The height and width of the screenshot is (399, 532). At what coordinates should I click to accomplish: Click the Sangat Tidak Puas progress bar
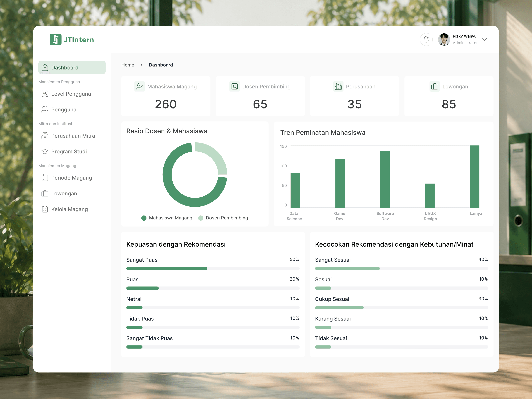click(213, 347)
